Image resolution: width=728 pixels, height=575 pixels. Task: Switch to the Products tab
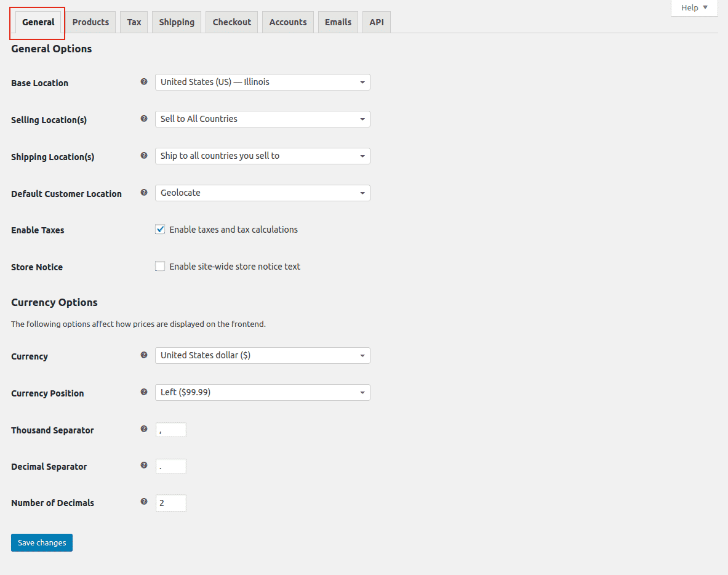(x=90, y=22)
